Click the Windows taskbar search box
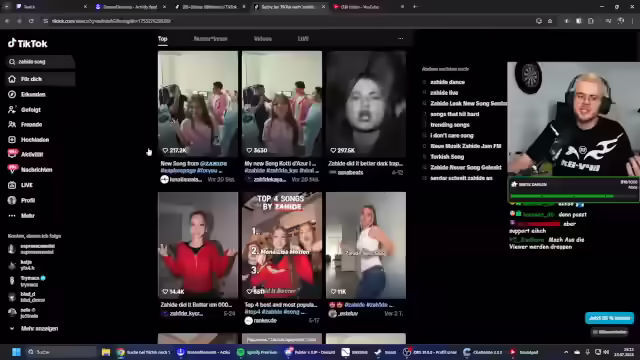This screenshot has width=640, height=360. [61, 352]
